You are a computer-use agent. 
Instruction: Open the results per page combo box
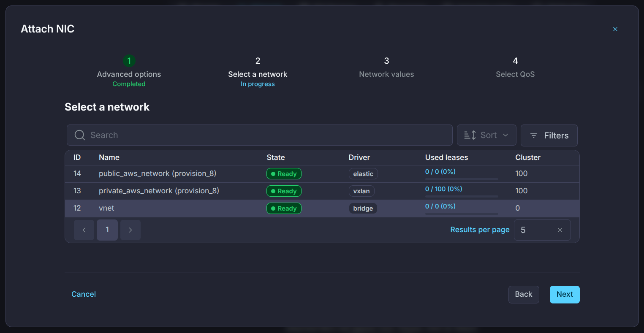(x=542, y=230)
